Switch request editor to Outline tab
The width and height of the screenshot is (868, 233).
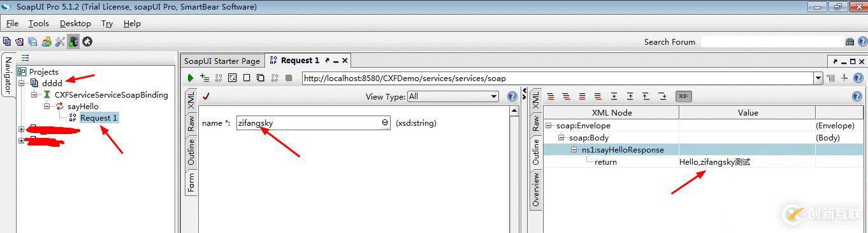tap(191, 153)
